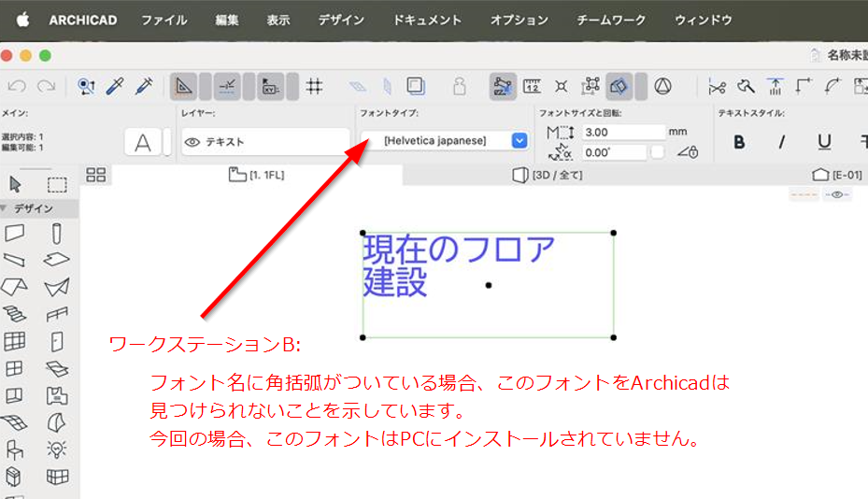Pick up parameters with the eyedropper
868x499 pixels.
tap(115, 86)
